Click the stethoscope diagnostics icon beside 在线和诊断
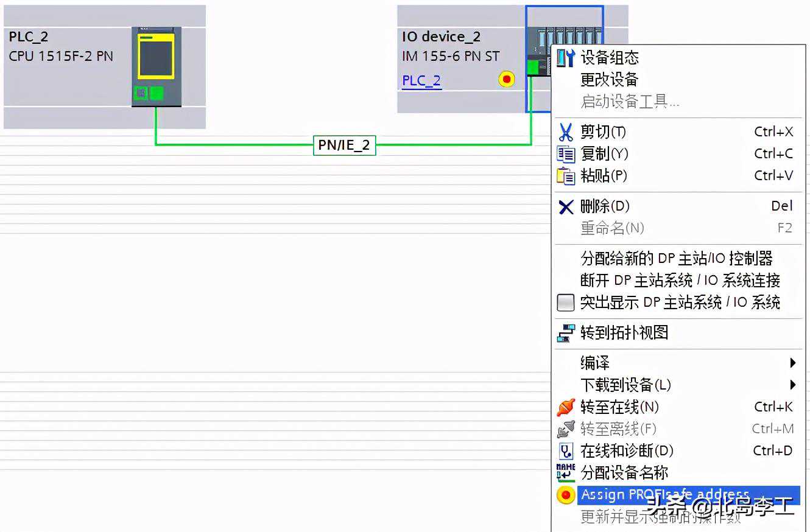This screenshot has height=532, width=810. click(x=566, y=451)
